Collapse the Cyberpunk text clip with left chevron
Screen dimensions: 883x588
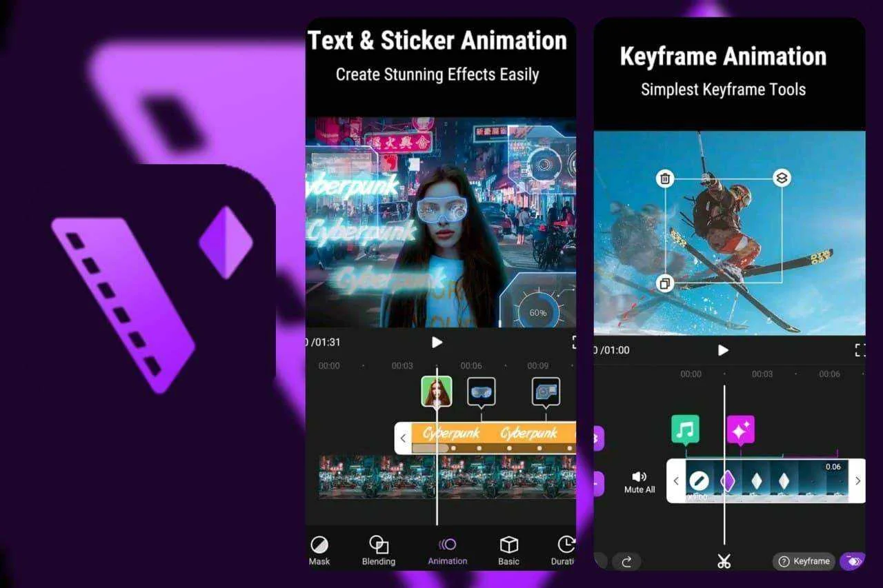click(x=404, y=438)
